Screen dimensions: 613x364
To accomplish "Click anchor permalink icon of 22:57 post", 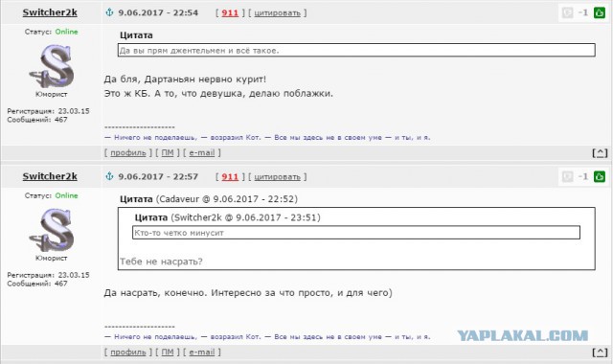I will (109, 176).
